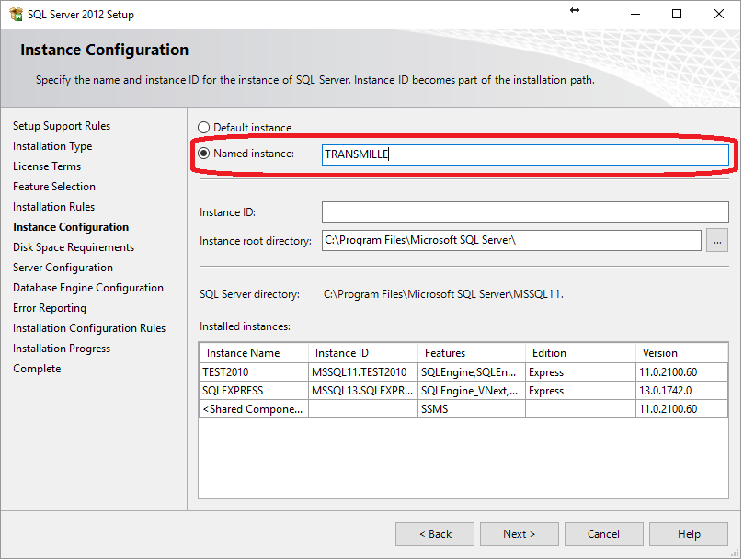Close the SQL Server 2012 Setup window

click(718, 14)
